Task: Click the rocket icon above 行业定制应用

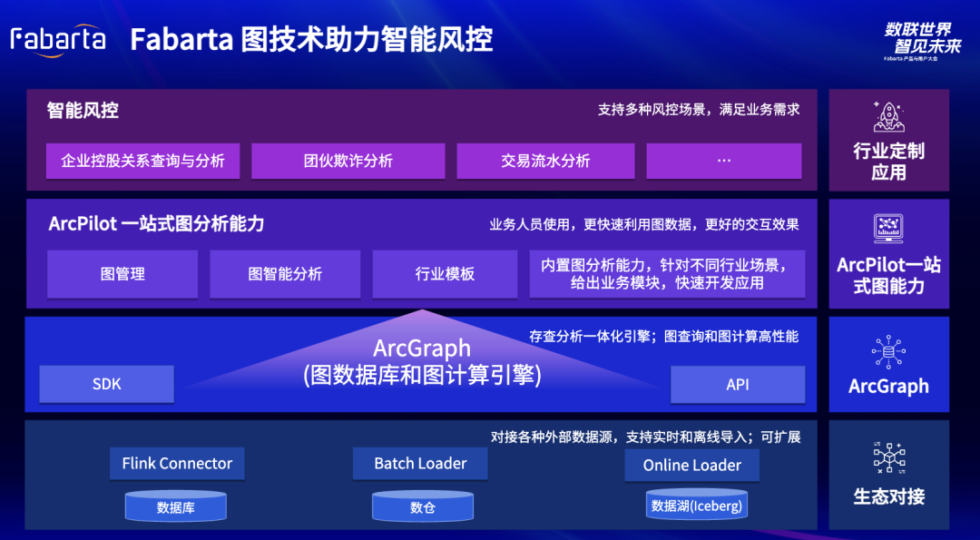Action: (888, 117)
